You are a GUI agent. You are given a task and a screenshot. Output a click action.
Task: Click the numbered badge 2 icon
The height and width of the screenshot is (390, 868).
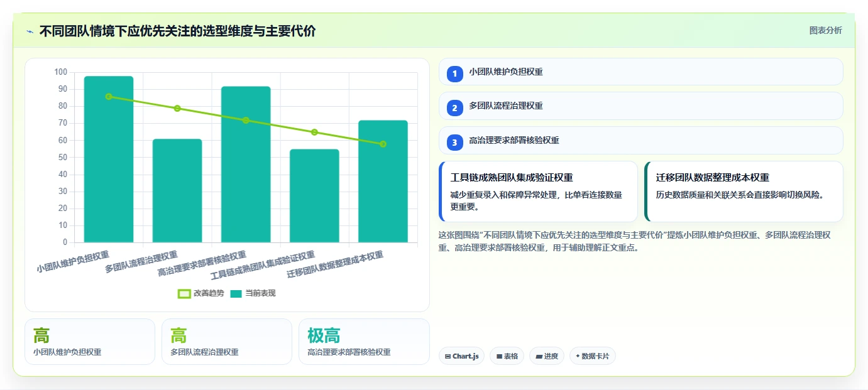(455, 107)
